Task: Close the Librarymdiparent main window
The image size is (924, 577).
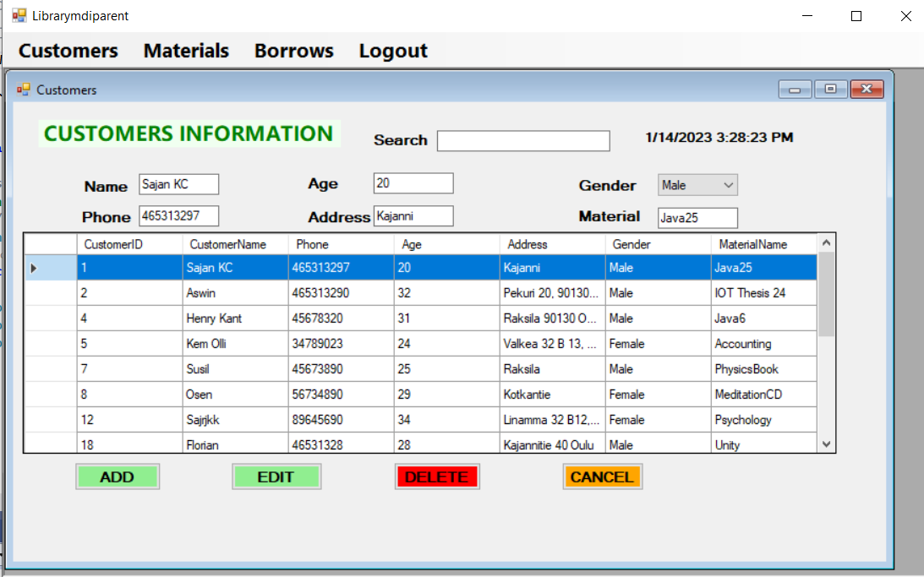Action: pos(905,16)
